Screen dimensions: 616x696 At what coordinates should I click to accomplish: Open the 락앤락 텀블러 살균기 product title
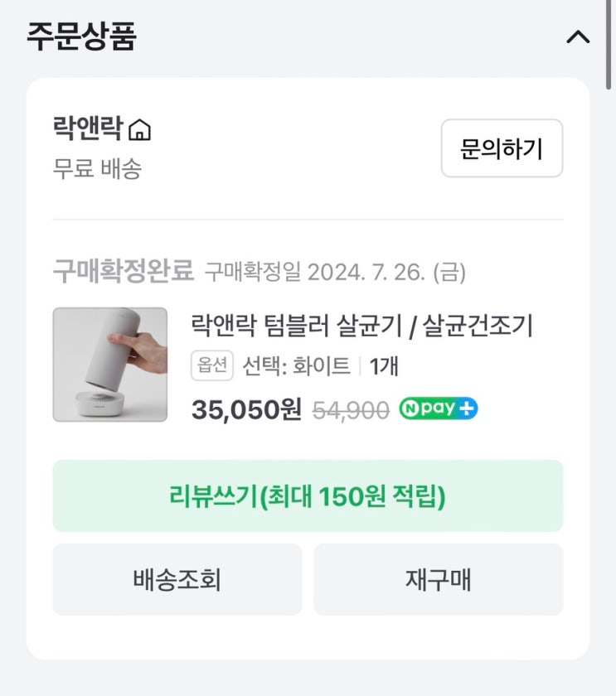click(361, 326)
